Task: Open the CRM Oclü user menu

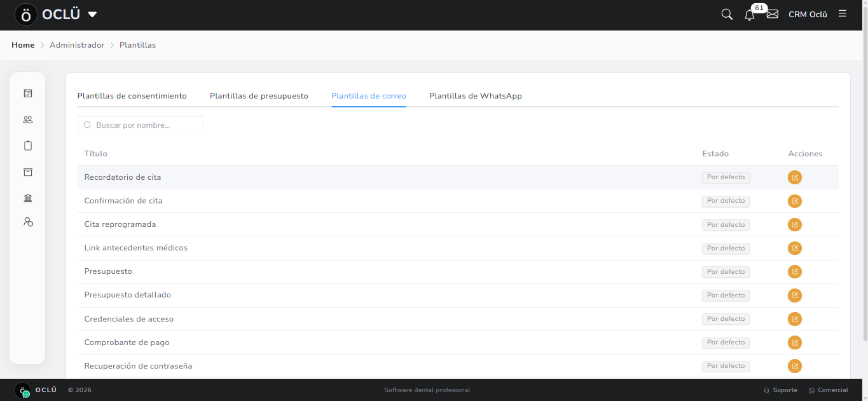Action: [x=808, y=14]
